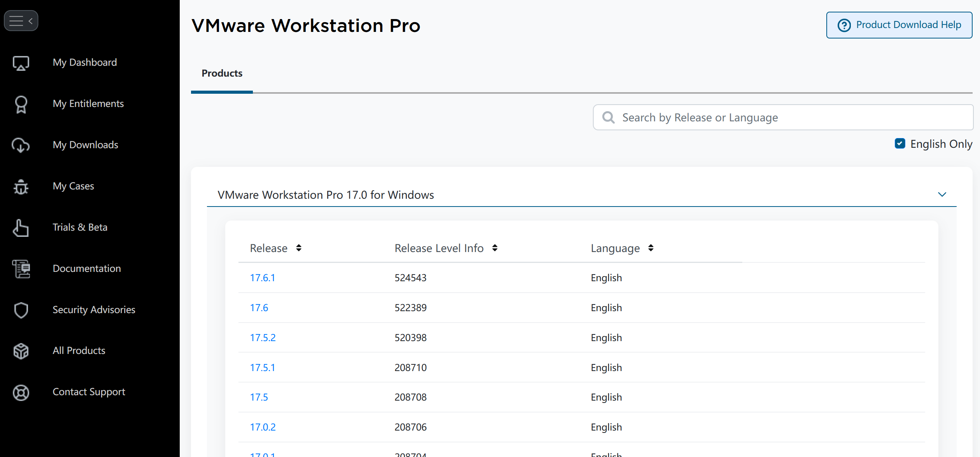The width and height of the screenshot is (980, 457).
Task: Sort table by Language column arrows
Action: point(651,248)
